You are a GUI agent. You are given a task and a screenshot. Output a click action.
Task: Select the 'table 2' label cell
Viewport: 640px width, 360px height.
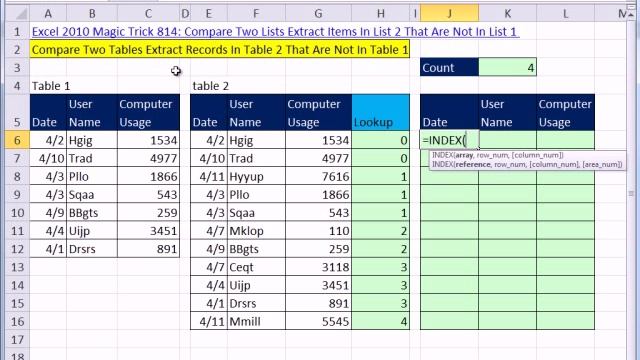point(209,86)
